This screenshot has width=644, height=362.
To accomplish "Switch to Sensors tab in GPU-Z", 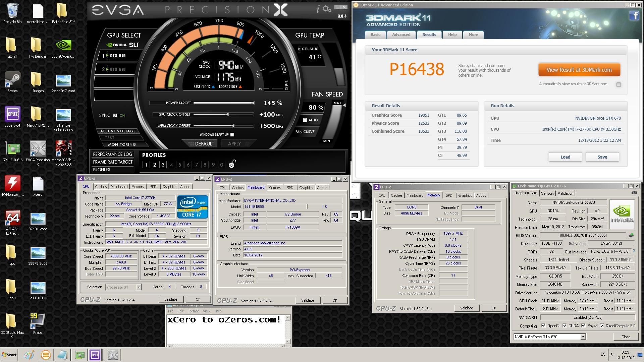I will [547, 193].
